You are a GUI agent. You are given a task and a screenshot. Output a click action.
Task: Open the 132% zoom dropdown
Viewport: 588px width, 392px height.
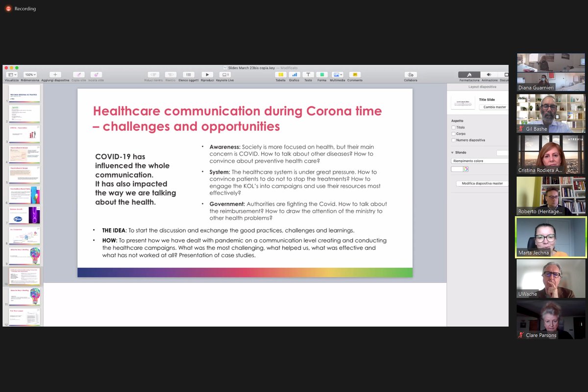30,74
